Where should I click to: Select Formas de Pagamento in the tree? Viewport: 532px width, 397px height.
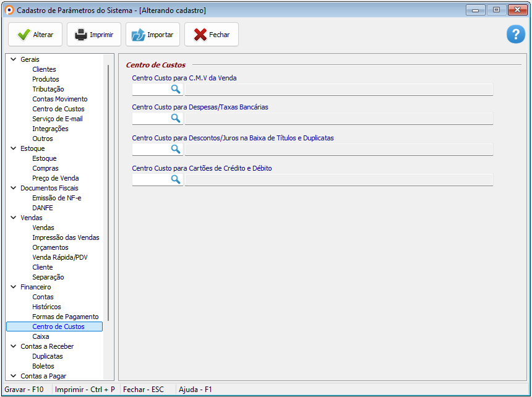coord(65,317)
